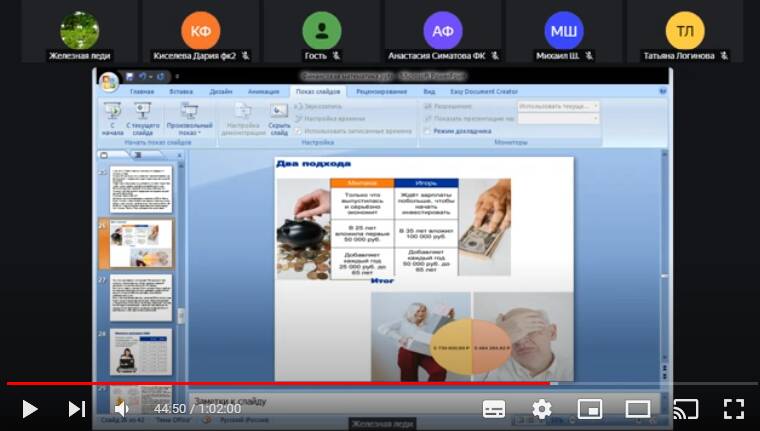The height and width of the screenshot is (431, 760).
Task: Click the Office orb button in PowerPoint
Action: click(109, 81)
